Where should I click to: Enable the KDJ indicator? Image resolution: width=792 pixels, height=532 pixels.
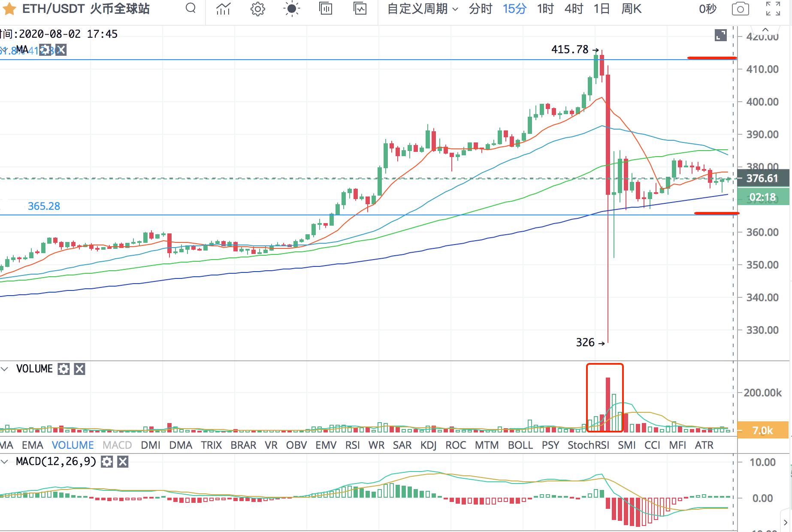(x=428, y=445)
